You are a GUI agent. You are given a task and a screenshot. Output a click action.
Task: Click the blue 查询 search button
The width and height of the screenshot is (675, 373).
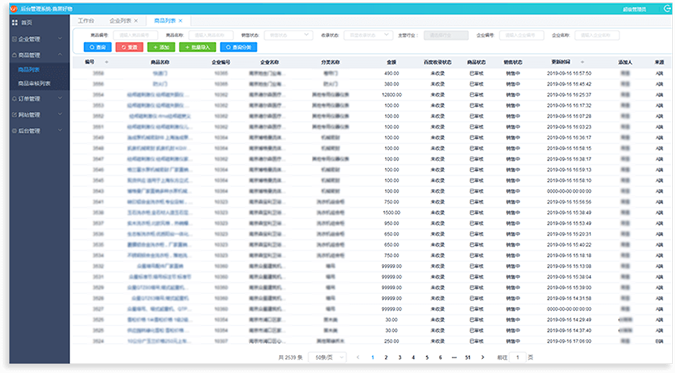click(x=97, y=47)
